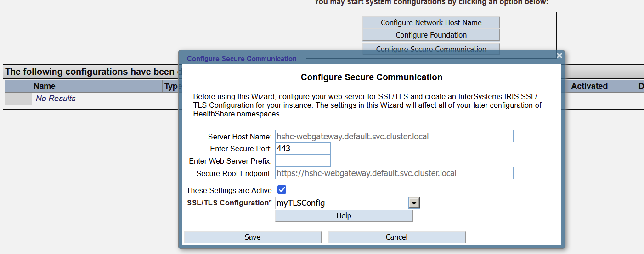Expand the SSL/TLS Configuration dropdown arrow
The width and height of the screenshot is (644, 254).
pyautogui.click(x=414, y=203)
